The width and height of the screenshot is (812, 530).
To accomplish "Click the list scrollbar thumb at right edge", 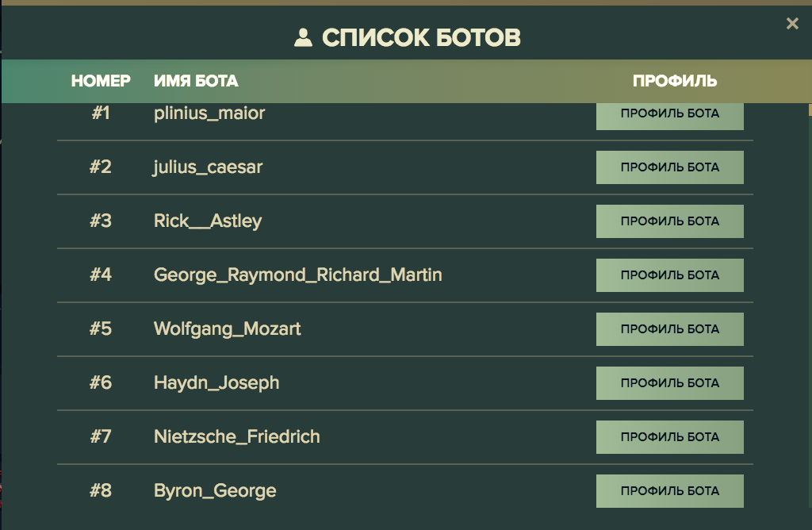I will coord(810,109).
